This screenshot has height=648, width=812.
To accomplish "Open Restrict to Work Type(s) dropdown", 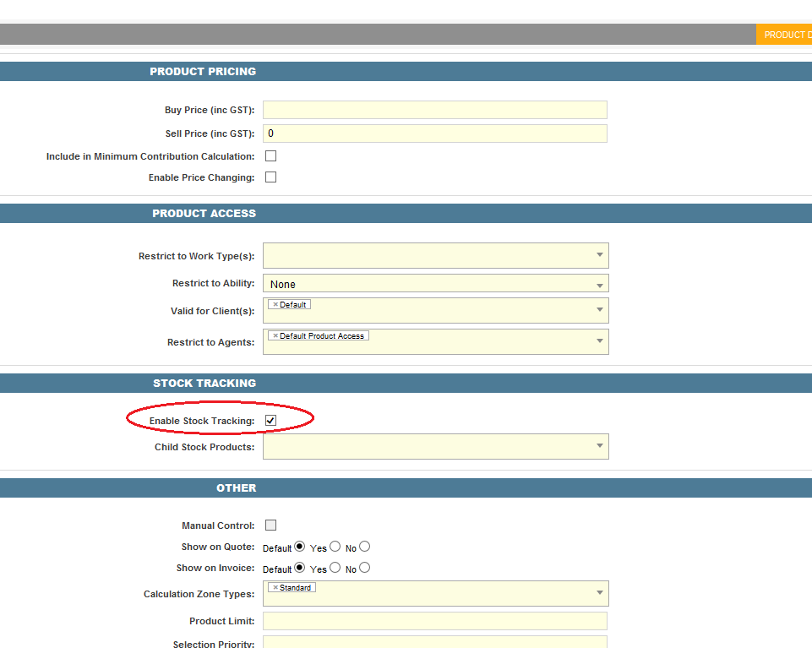I will (599, 255).
